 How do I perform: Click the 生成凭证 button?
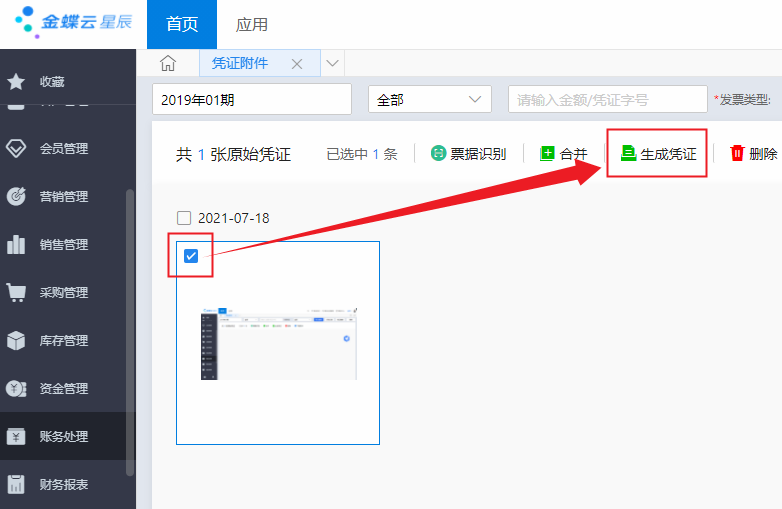click(658, 154)
